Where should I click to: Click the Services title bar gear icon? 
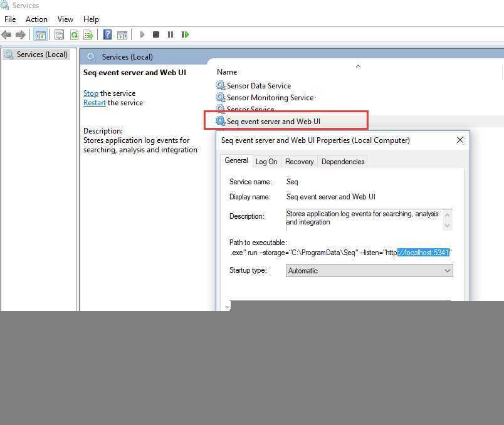point(4,5)
